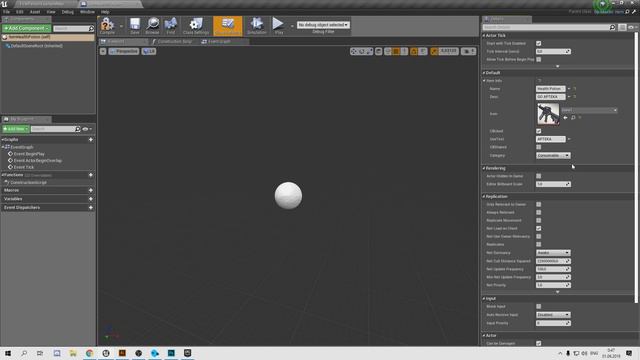Screen dimensions: 640x360
Task: Toggle Allow Tick Before Begin Play checkbox
Action: pos(538,60)
